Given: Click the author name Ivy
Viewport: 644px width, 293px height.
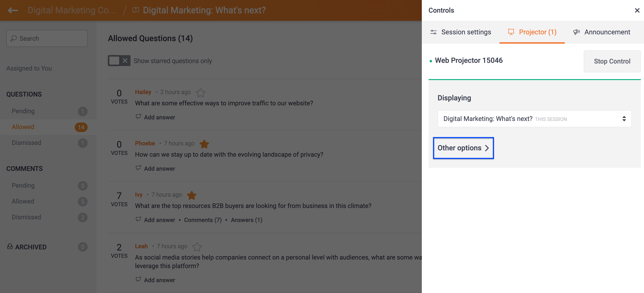Looking at the screenshot, I should pyautogui.click(x=139, y=195).
